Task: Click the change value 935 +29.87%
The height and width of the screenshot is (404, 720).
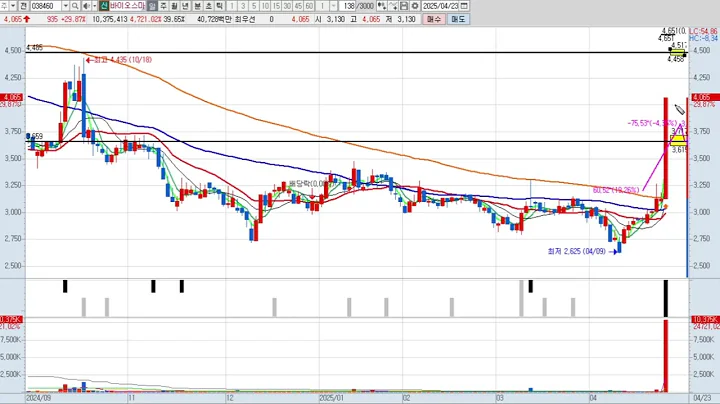Action: pos(66,19)
